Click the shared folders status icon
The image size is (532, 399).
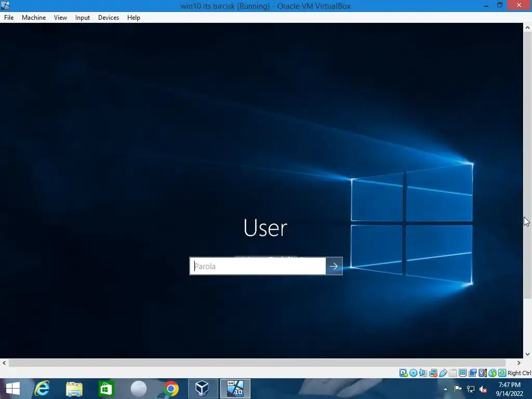[453, 373]
